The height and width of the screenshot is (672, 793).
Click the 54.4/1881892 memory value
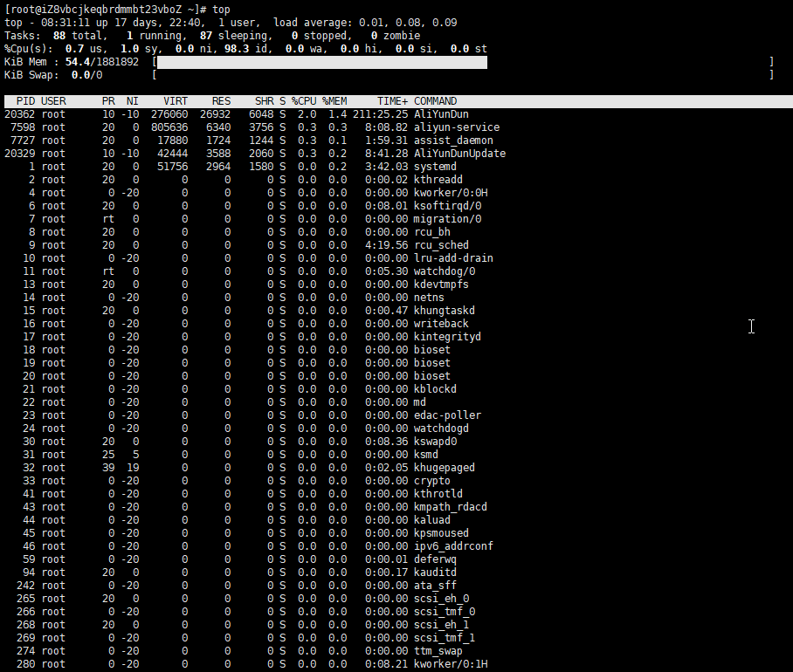[102, 62]
